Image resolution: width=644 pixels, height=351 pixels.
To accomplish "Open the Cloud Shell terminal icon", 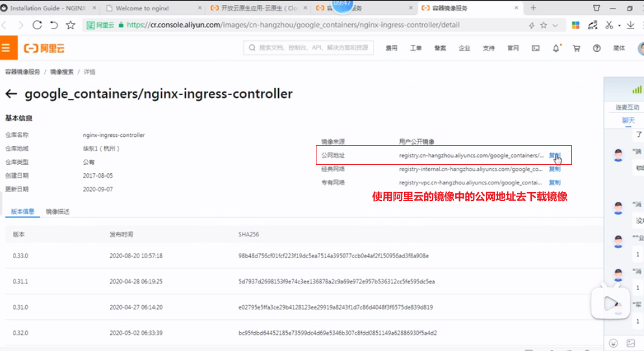I will point(536,49).
